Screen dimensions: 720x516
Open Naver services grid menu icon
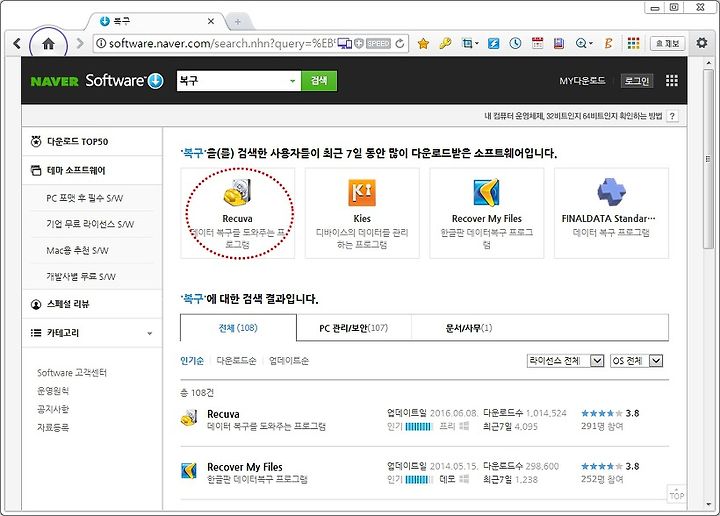point(672,81)
